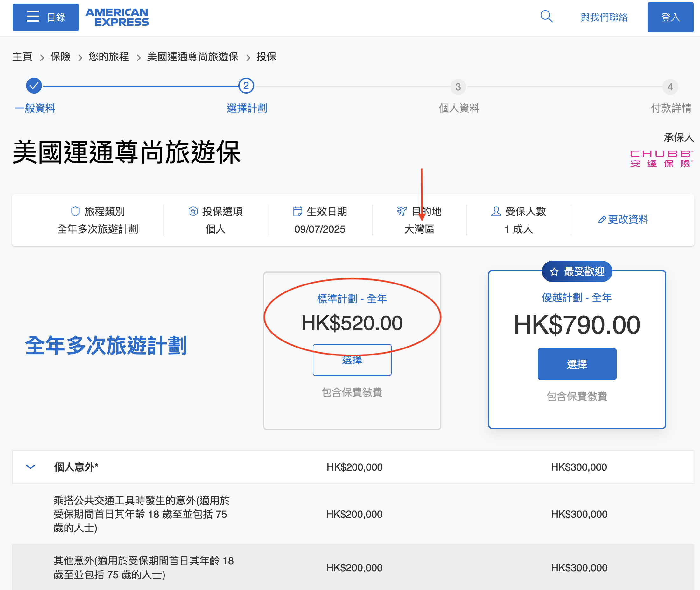The width and height of the screenshot is (700, 590).
Task: Open 您的旅程 breadcrumb
Action: [x=109, y=57]
